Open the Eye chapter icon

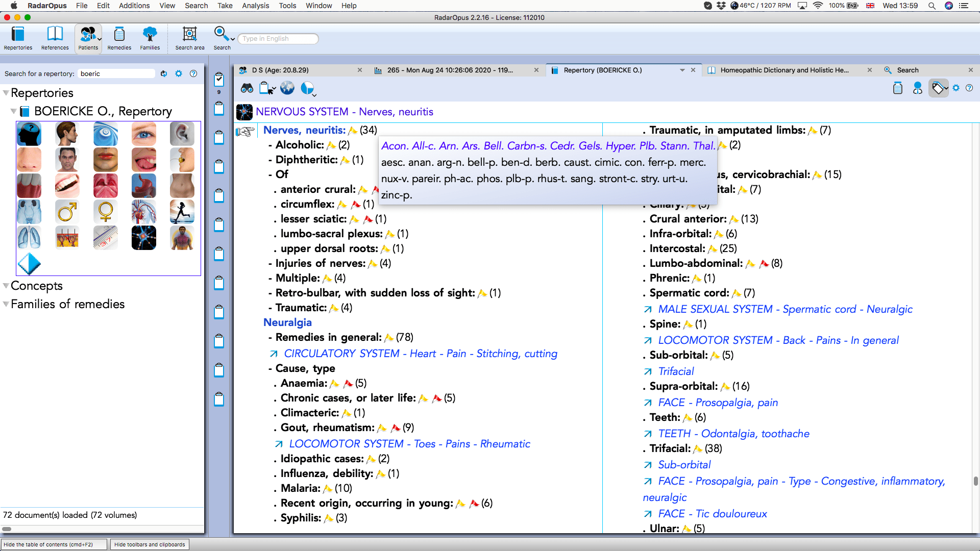(144, 134)
